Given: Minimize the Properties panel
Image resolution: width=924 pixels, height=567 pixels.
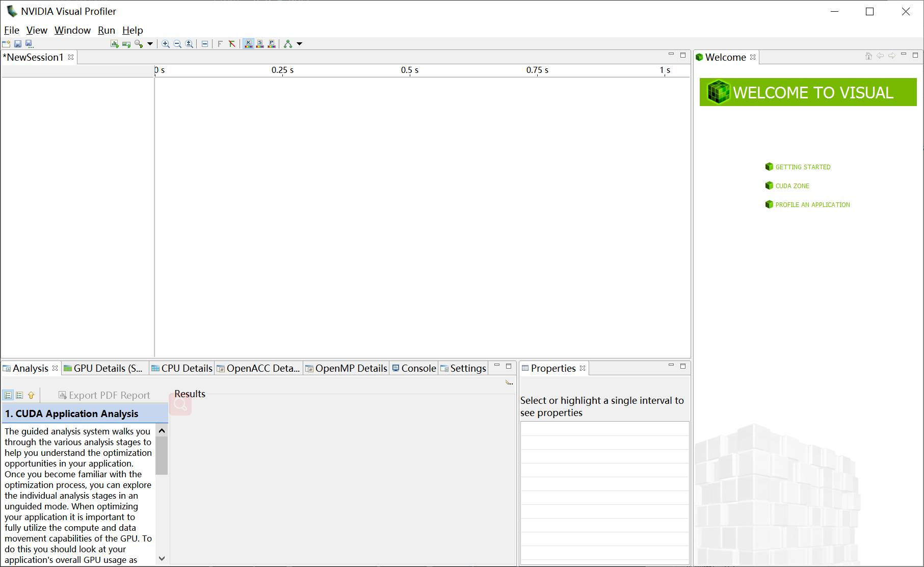Looking at the screenshot, I should tap(671, 365).
